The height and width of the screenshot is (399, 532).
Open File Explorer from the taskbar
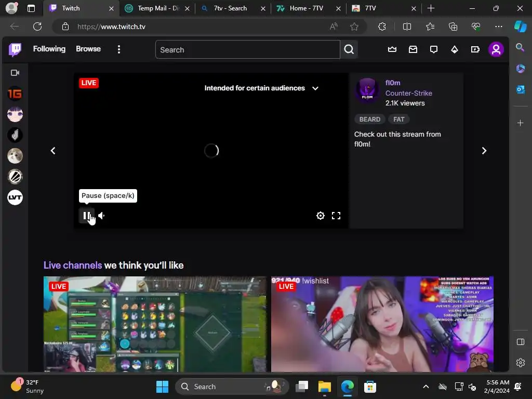pos(324,387)
